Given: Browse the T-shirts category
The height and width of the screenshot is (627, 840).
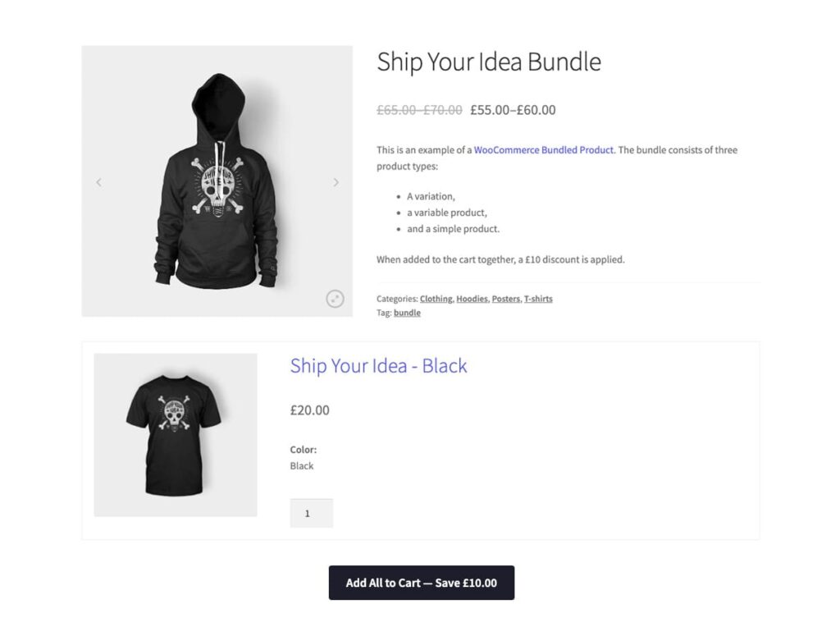Looking at the screenshot, I should [x=539, y=299].
